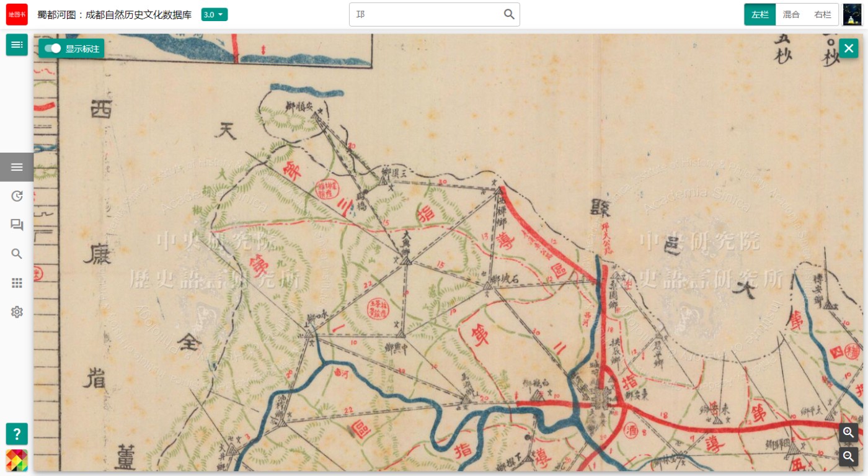868x476 pixels.
Task: Click the sidebar search icon
Action: [17, 254]
